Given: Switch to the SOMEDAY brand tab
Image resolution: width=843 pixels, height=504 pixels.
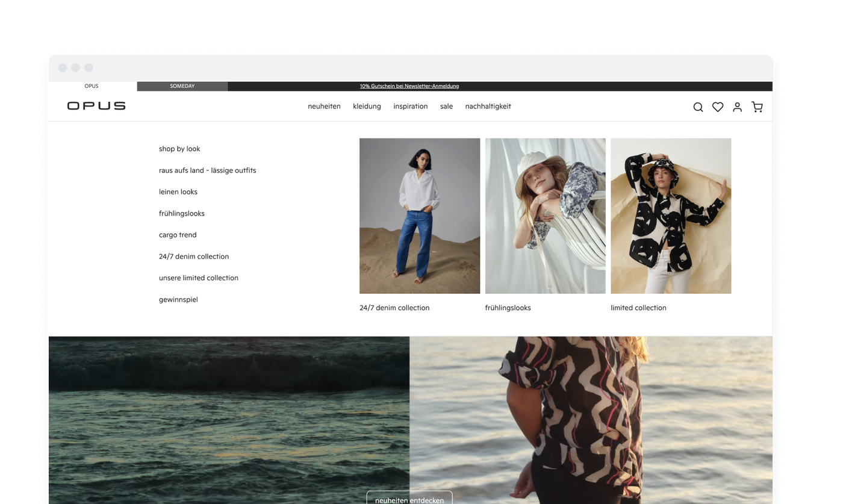Looking at the screenshot, I should [182, 86].
